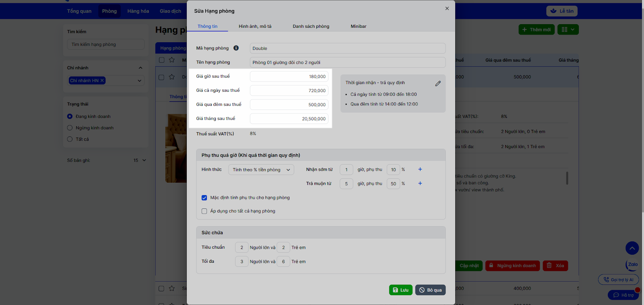Click the Giá qua đêm sau thuế field
The image size is (644, 305).
click(289, 105)
